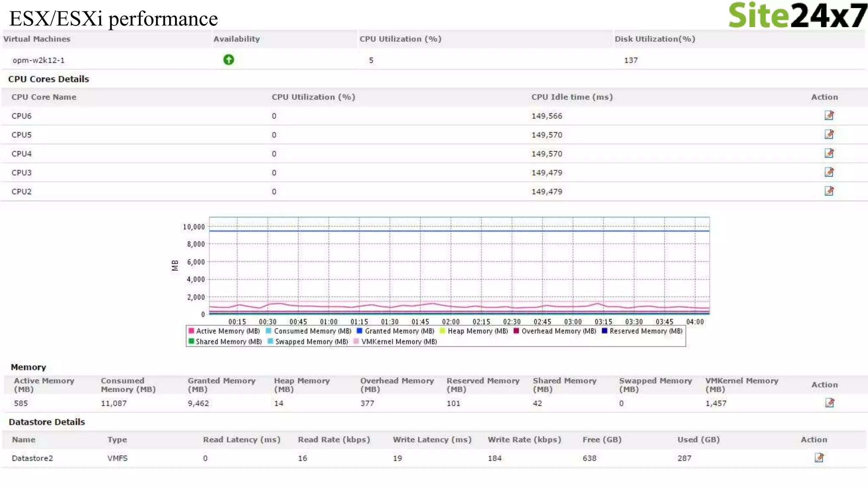Image resolution: width=868 pixels, height=488 pixels.
Task: Click the Shared Memory legend swatch
Action: coord(191,341)
